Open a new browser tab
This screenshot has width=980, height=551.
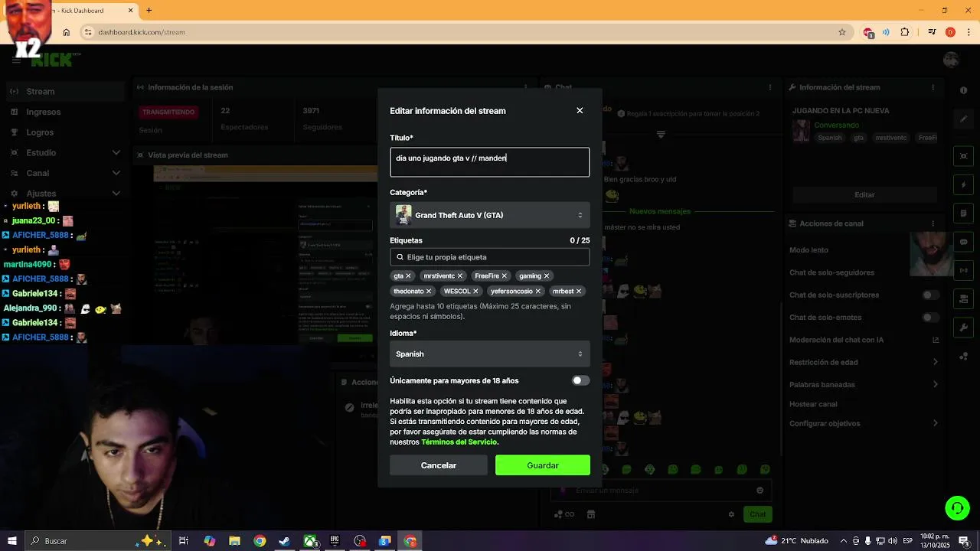pyautogui.click(x=149, y=10)
